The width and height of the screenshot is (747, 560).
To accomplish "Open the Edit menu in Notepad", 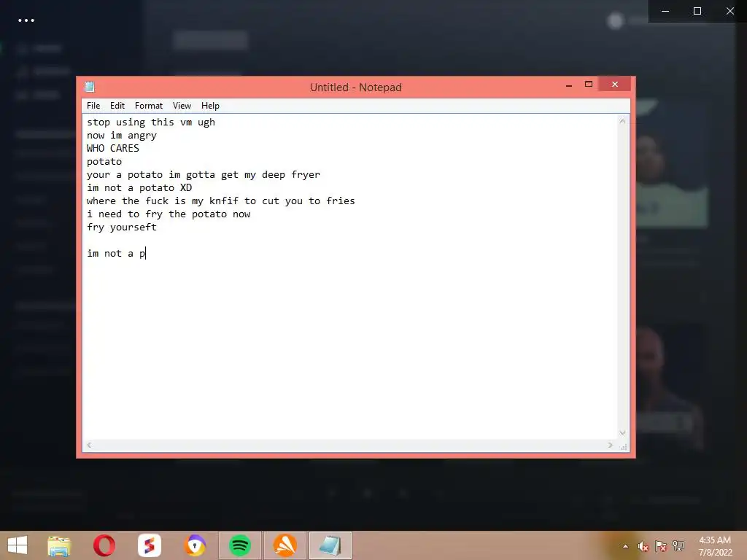I will point(117,106).
